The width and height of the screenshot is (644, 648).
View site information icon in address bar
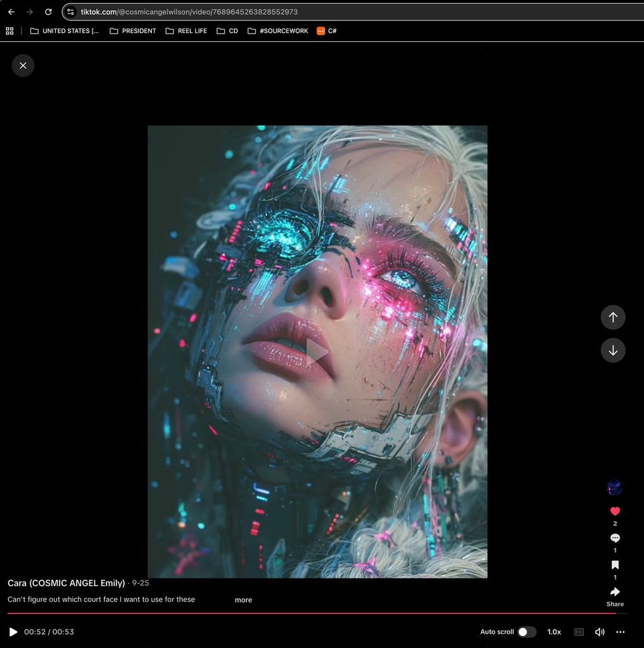pyautogui.click(x=71, y=12)
